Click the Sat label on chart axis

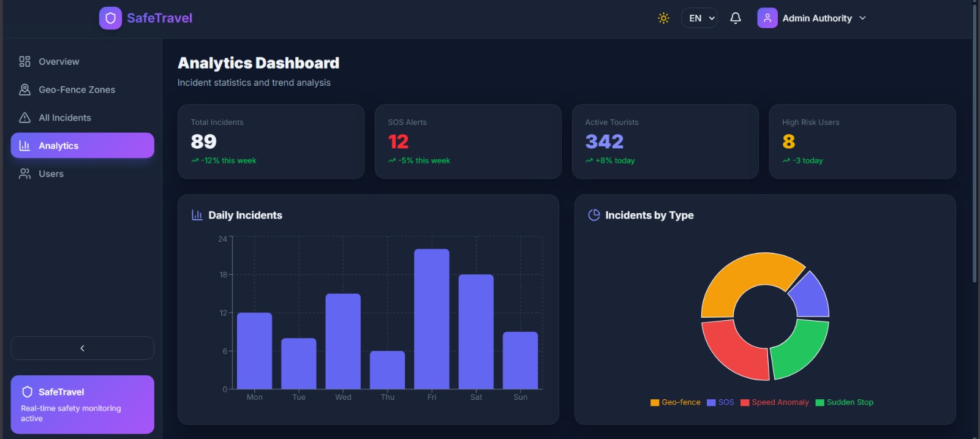pos(476,397)
